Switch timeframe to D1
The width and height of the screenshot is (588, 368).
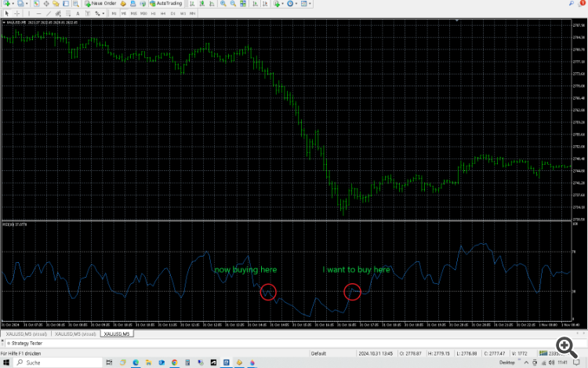click(x=173, y=13)
